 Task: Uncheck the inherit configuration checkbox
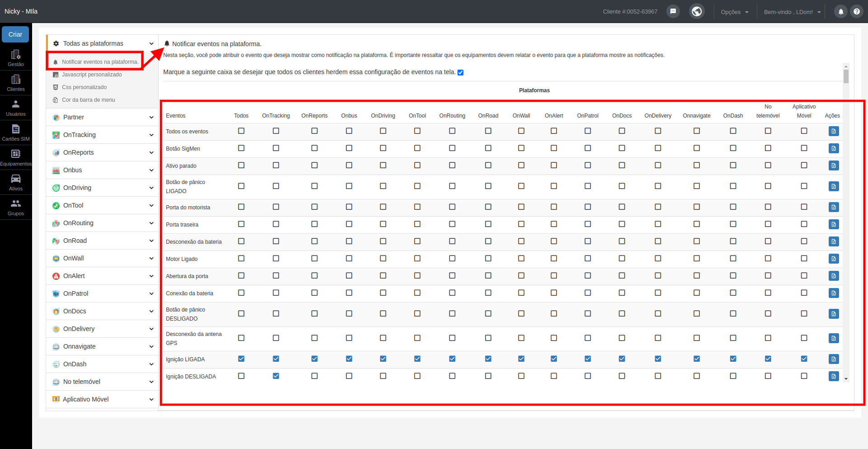[461, 72]
